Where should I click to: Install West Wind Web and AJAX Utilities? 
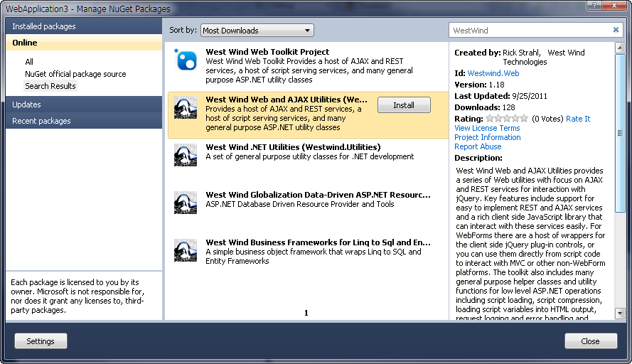[403, 105]
